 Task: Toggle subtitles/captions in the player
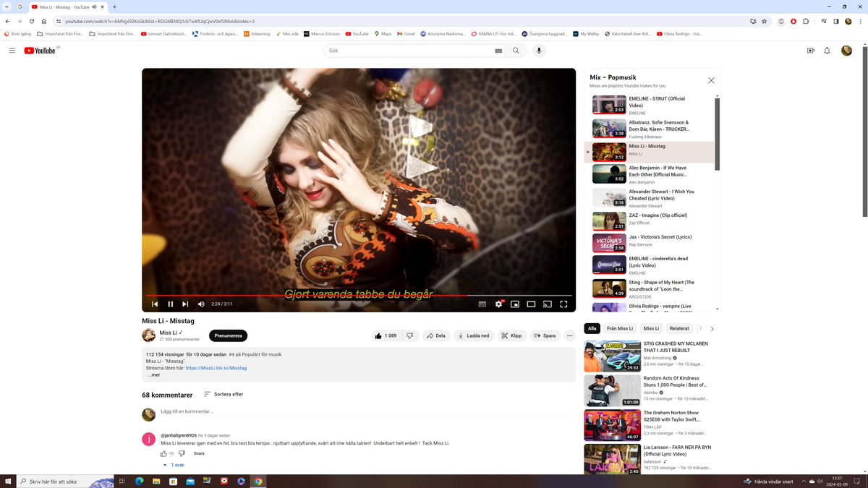[482, 304]
